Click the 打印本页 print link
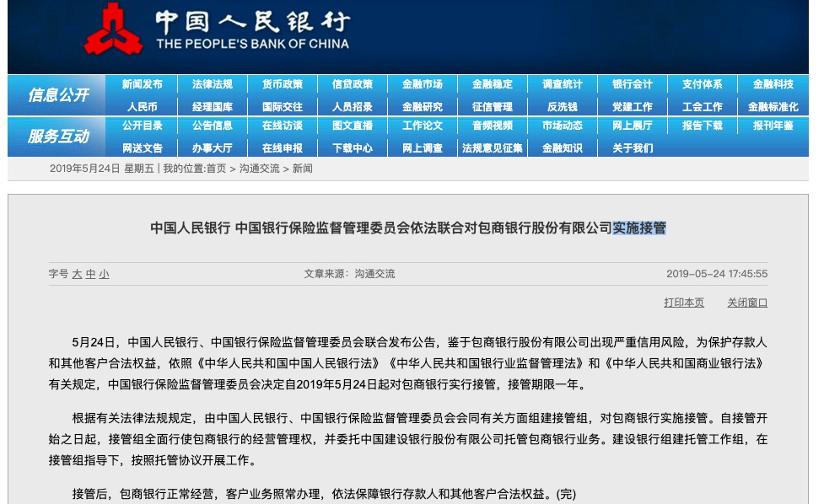Screen dimensions: 824x504 [x=684, y=303]
